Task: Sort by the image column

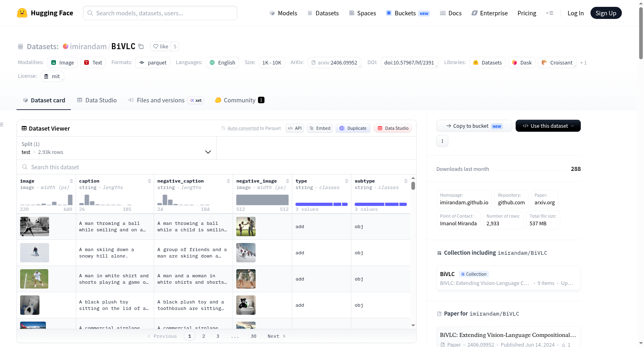Action: point(71,181)
